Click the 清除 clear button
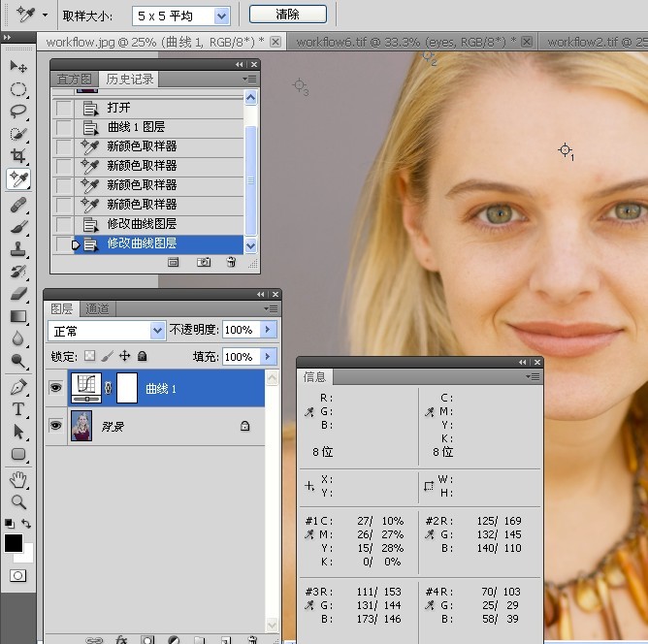Image resolution: width=648 pixels, height=644 pixels. [288, 15]
